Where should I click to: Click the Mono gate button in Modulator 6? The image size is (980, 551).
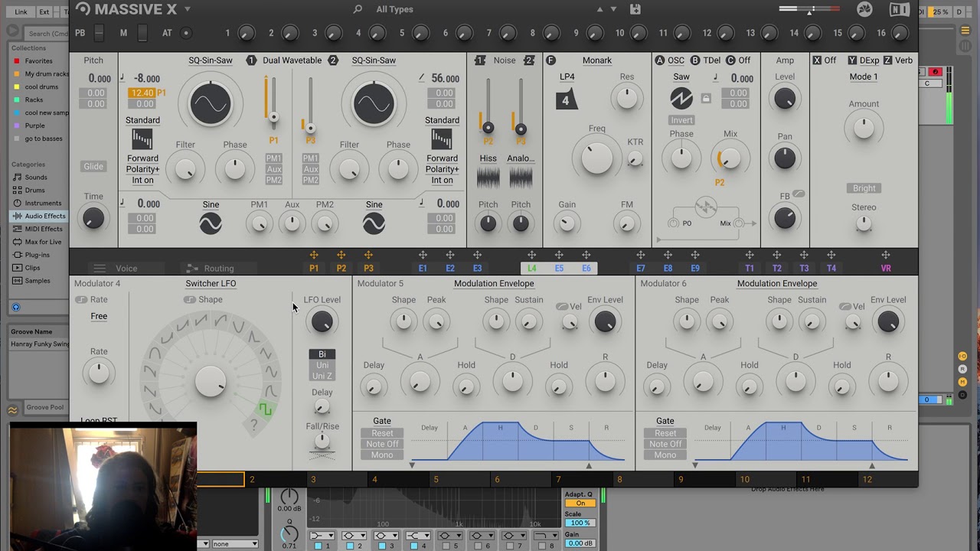tap(665, 455)
